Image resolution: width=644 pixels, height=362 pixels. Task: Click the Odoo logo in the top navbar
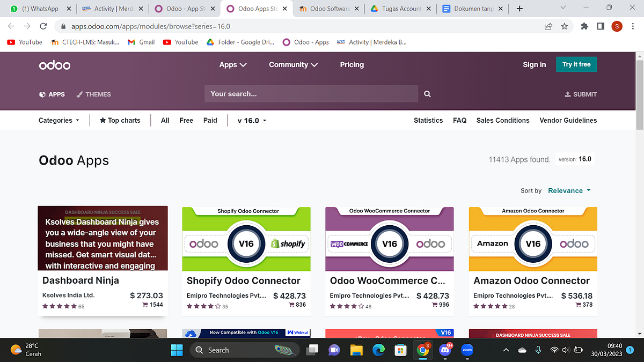54,65
